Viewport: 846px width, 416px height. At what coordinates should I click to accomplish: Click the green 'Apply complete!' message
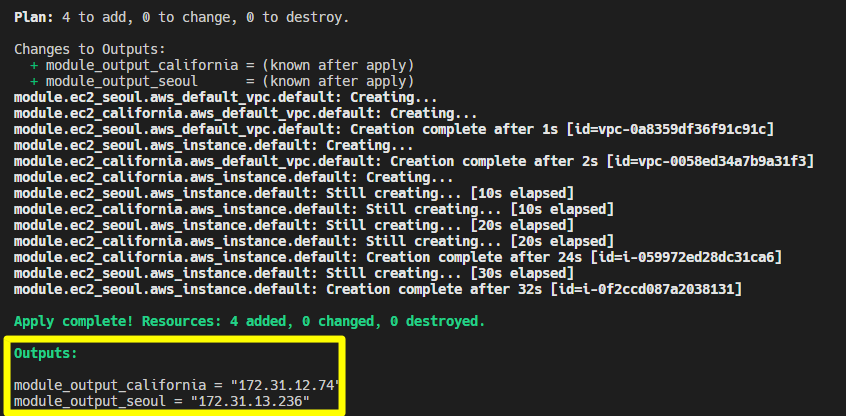click(249, 322)
